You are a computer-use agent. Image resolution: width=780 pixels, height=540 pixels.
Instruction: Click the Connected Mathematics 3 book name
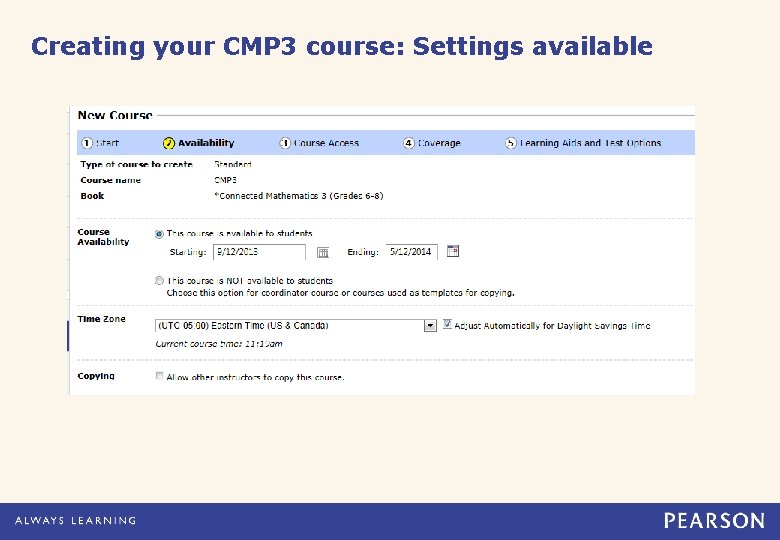point(299,196)
